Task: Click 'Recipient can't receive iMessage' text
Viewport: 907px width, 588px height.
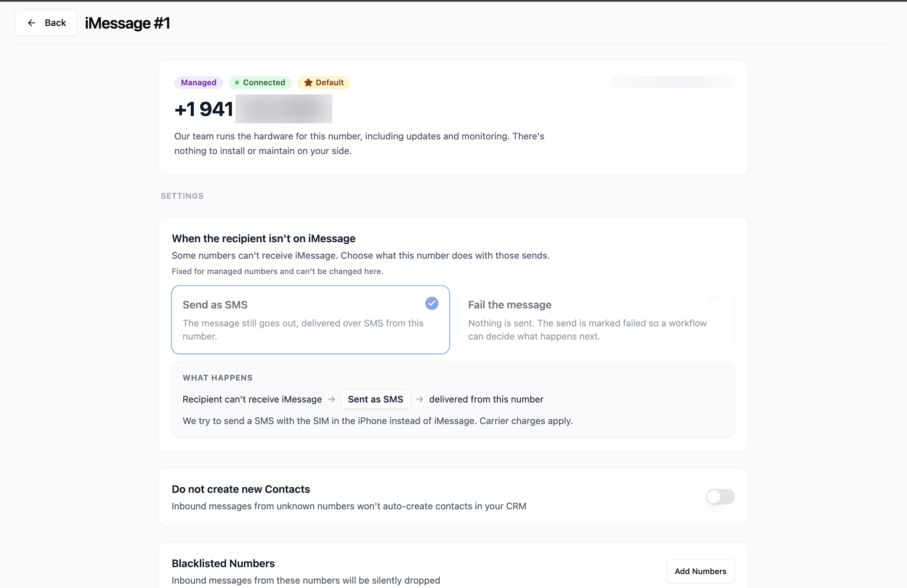Action: (252, 399)
